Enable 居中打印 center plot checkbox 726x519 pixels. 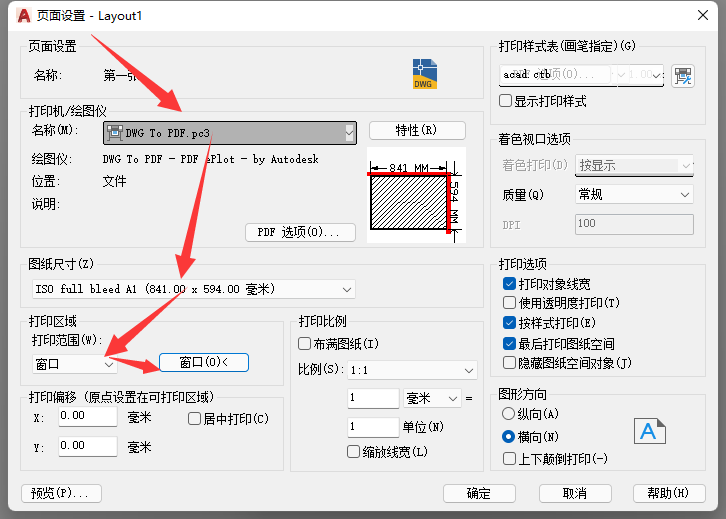pyautogui.click(x=194, y=419)
